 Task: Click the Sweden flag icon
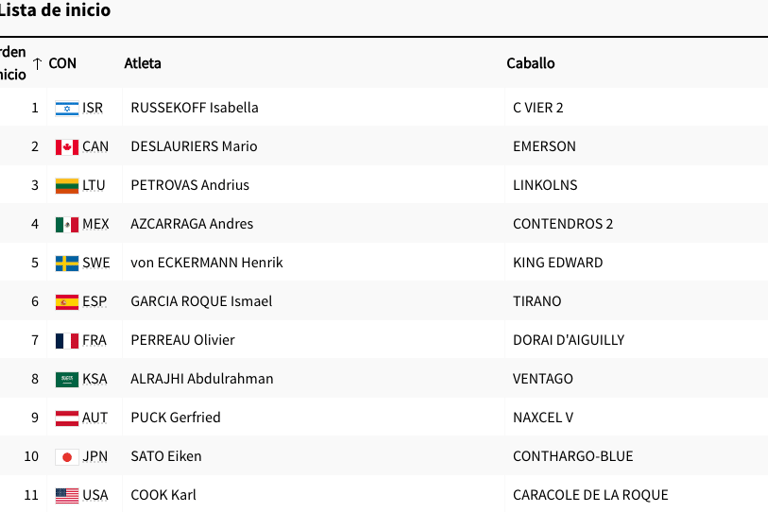[67, 263]
